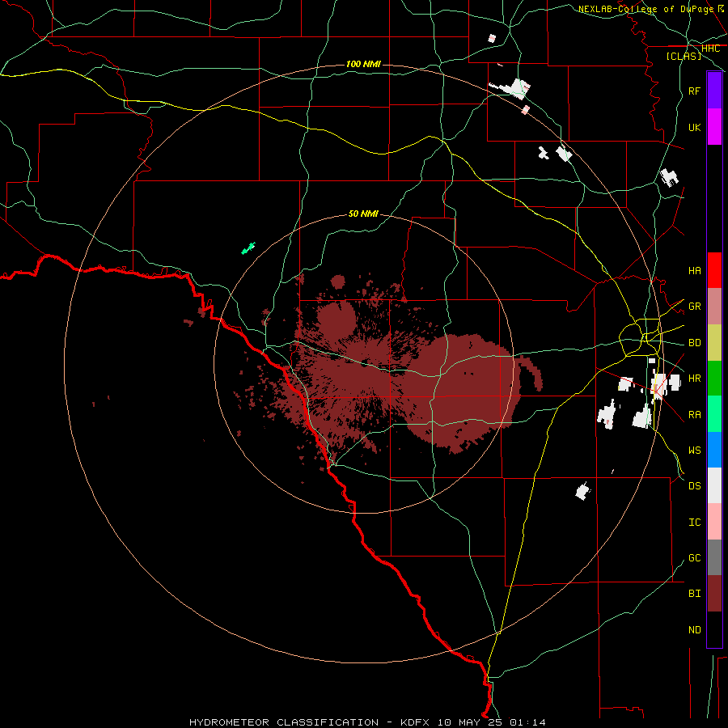728x728 pixels.
Task: Click the GR legend label text
Action: 695,306
